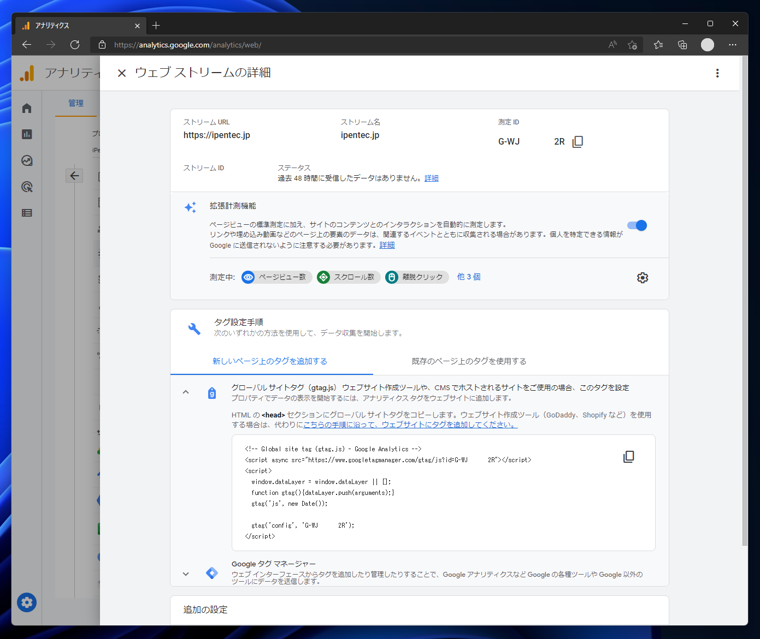Open the browser profile avatar

click(x=707, y=45)
